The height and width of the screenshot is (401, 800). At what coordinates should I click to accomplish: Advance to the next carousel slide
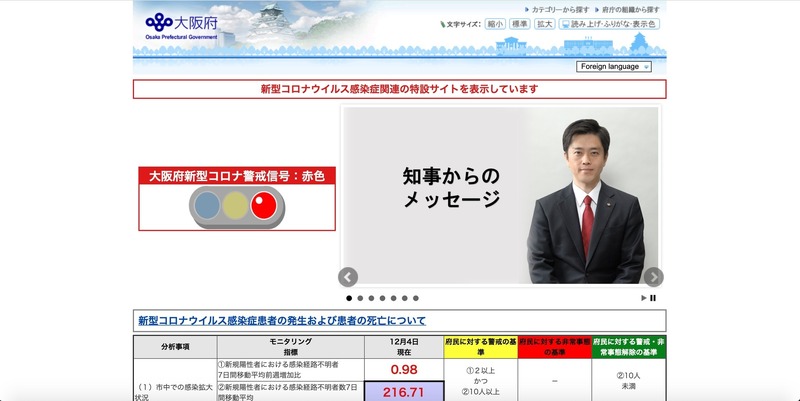(653, 277)
